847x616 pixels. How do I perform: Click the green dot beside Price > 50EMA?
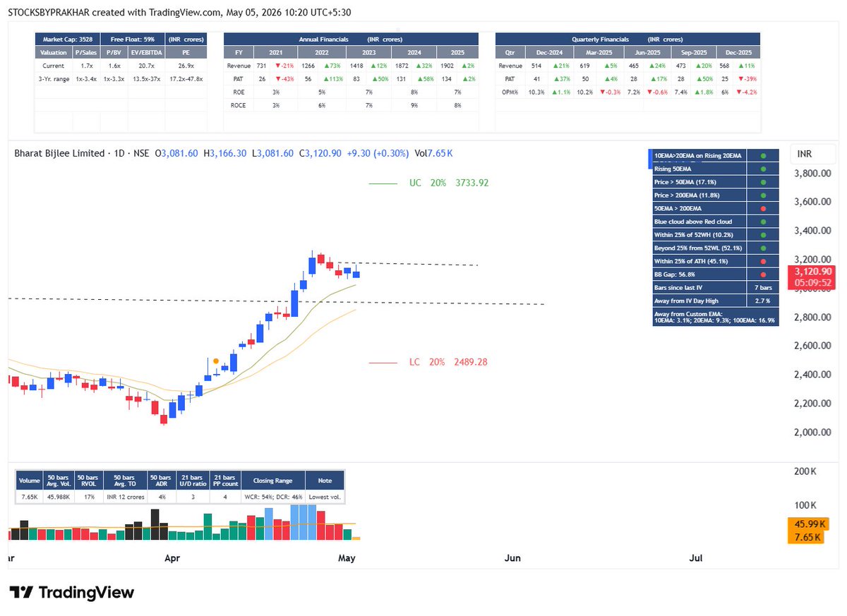pos(762,181)
